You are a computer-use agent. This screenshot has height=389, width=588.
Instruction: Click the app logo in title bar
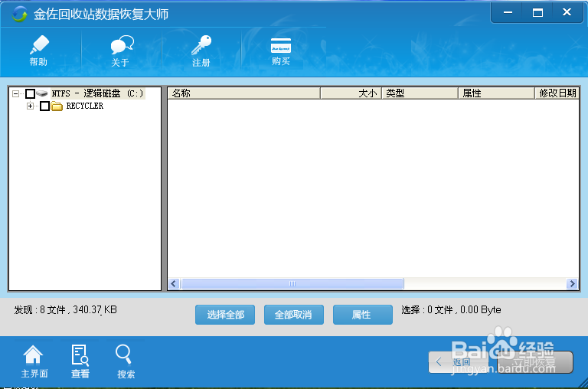coord(19,15)
